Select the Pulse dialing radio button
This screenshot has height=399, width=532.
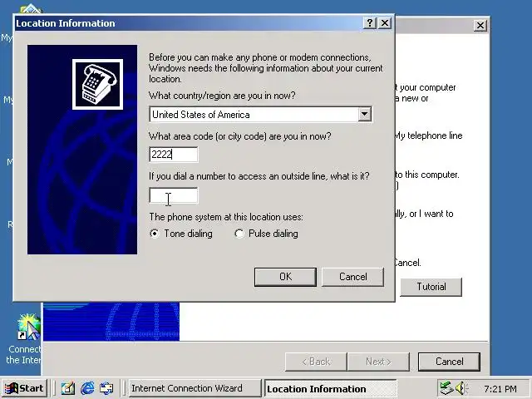click(x=239, y=234)
